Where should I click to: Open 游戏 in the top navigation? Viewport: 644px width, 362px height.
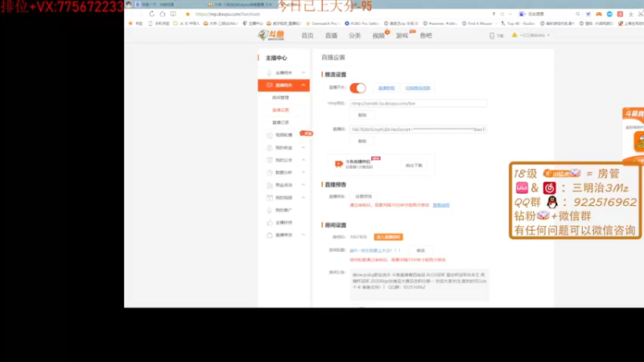pos(402,35)
